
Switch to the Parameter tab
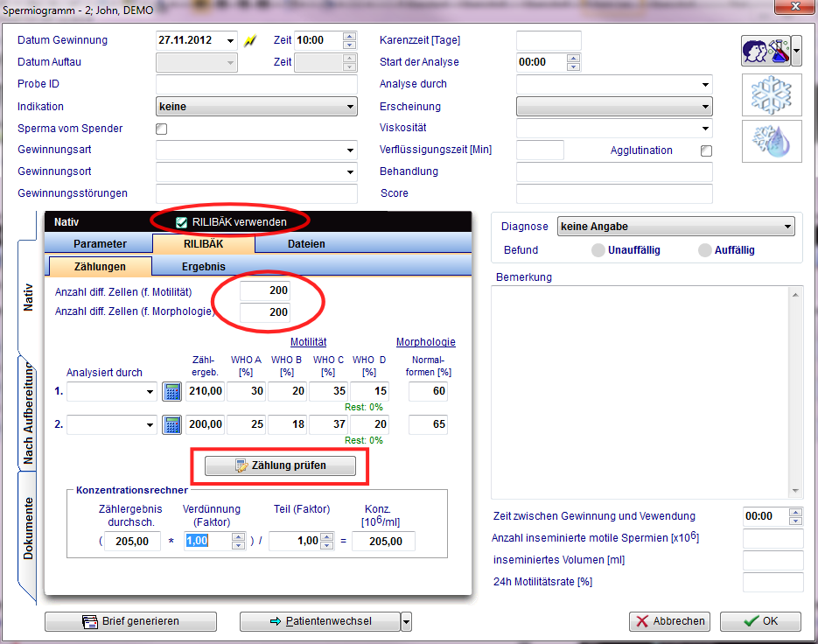100,244
